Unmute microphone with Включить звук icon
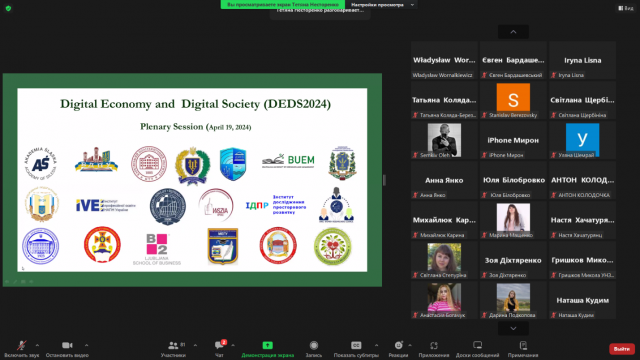Image resolution: width=640 pixels, height=360 pixels. [22, 346]
